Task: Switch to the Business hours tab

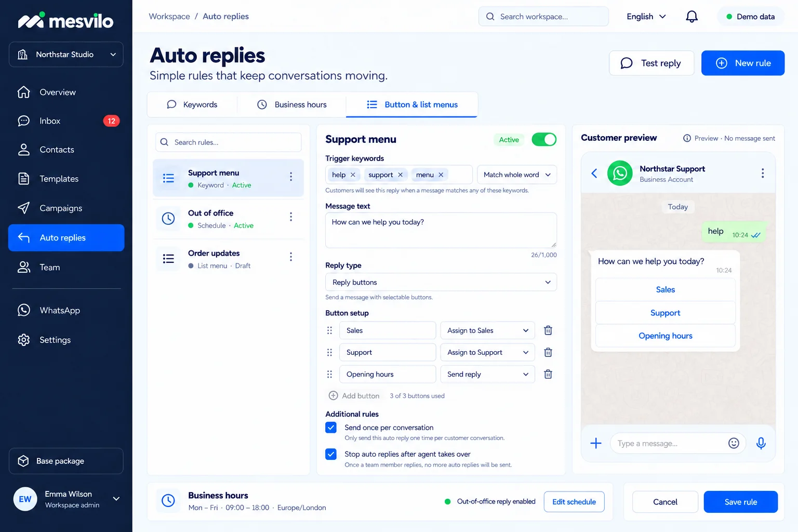Action: [292, 104]
